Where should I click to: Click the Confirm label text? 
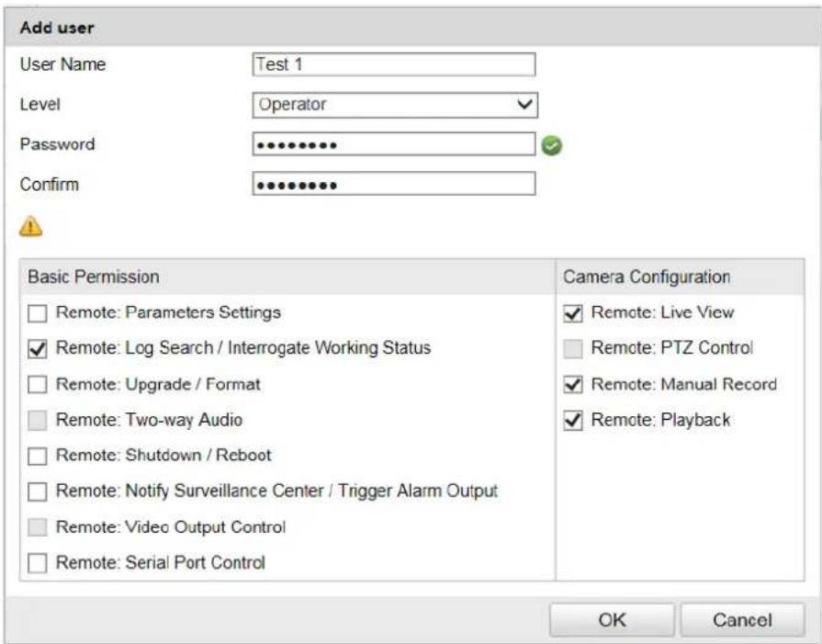click(x=50, y=184)
